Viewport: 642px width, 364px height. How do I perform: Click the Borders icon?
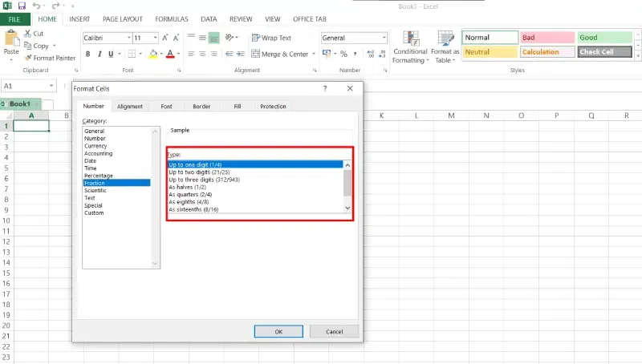pos(132,54)
